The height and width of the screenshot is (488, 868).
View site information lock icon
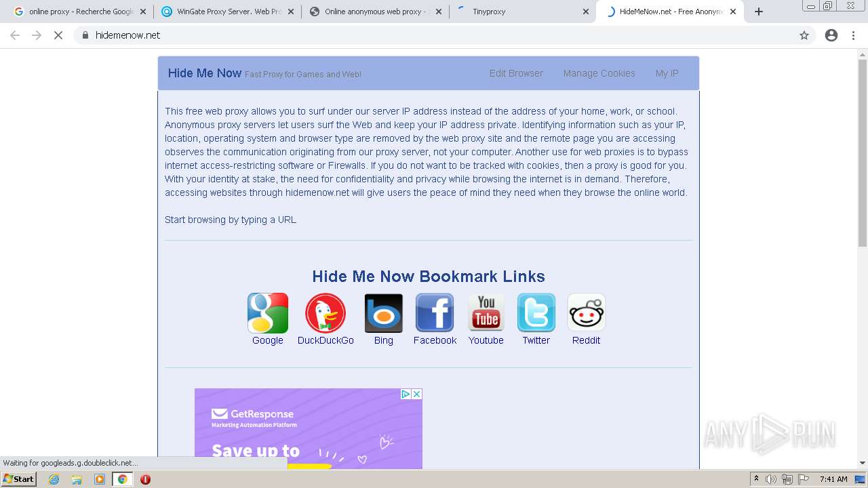85,35
